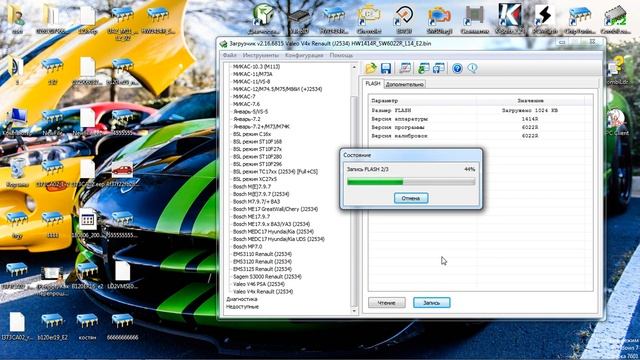
Task: Select Bosch ME17 GreatWall/Chery (J2534)
Action: click(275, 209)
